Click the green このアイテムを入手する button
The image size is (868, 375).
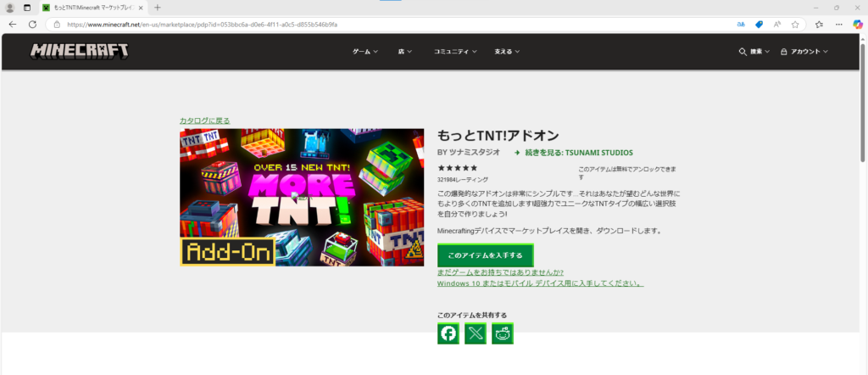[x=485, y=255]
